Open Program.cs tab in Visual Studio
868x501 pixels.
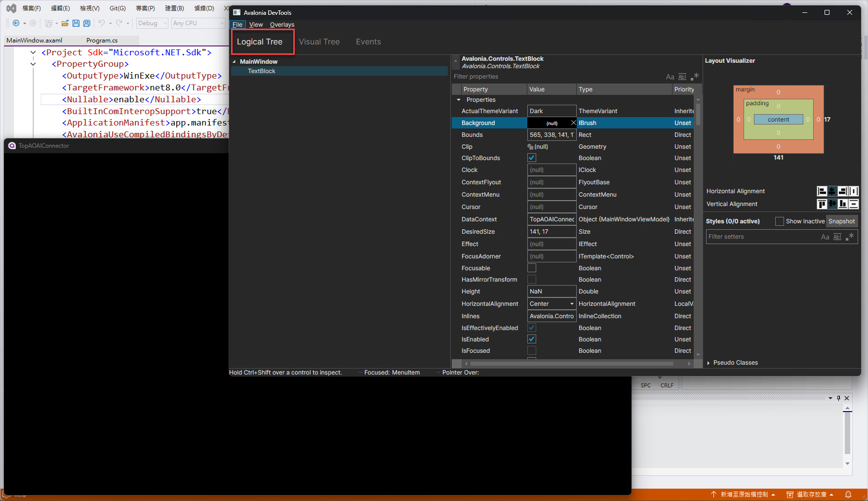point(102,41)
